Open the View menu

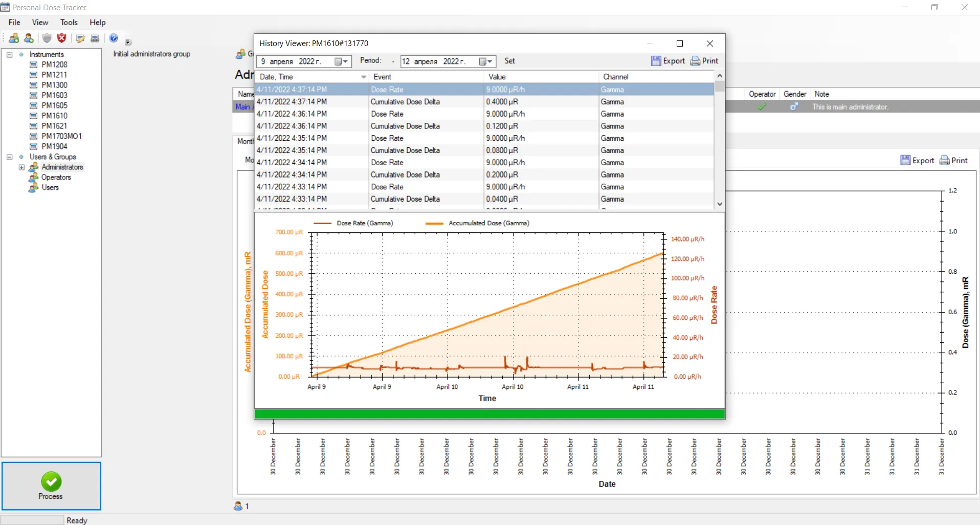(x=40, y=23)
